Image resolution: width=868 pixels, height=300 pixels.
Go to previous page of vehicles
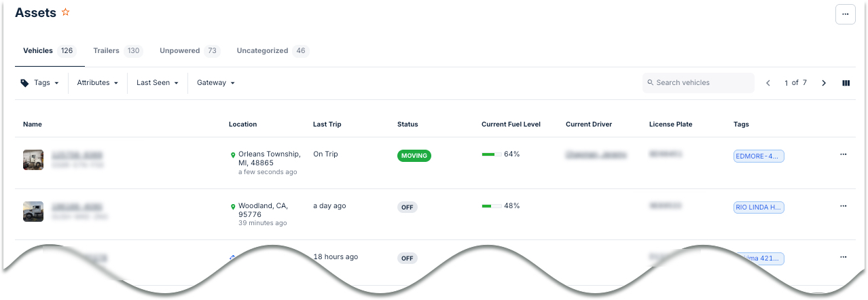point(768,83)
